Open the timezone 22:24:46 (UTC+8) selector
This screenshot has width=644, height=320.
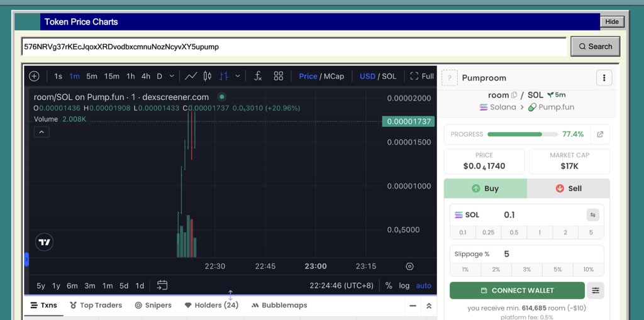(x=341, y=285)
